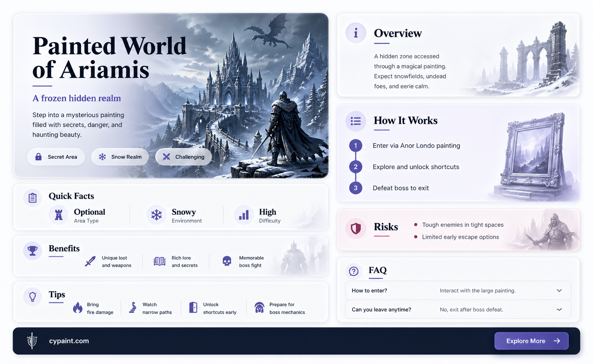Click the Benefits trophy icon
The image size is (593, 364).
(33, 251)
